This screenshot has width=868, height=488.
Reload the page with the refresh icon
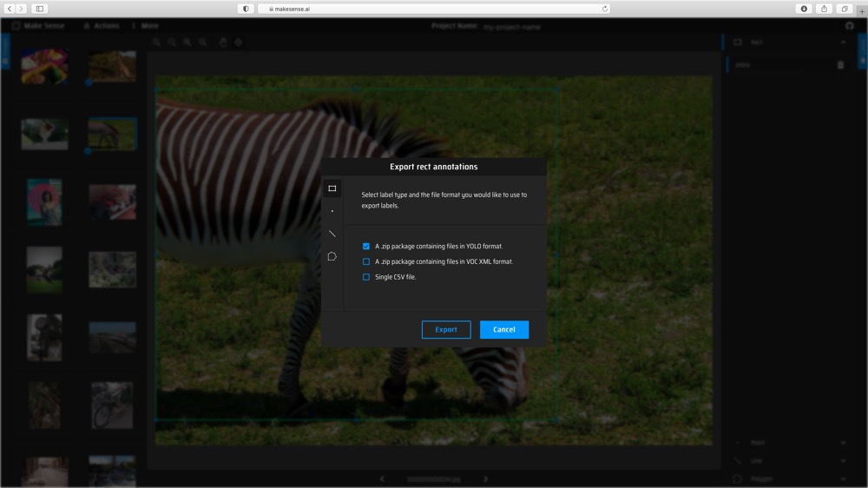(604, 9)
